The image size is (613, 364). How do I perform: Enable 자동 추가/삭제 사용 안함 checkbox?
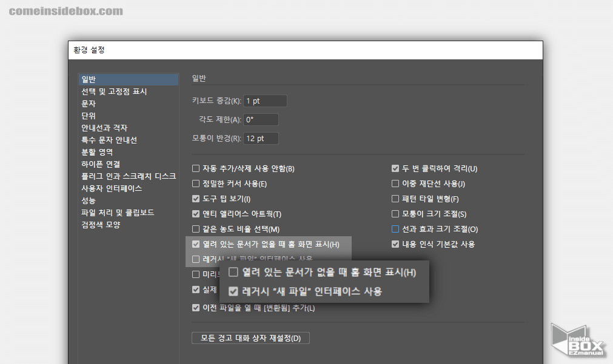click(x=196, y=169)
